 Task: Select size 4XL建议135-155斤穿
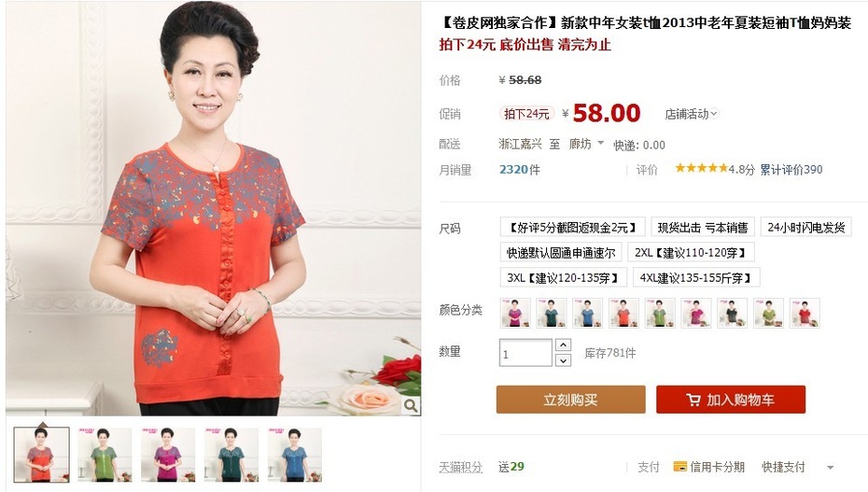coord(696,278)
